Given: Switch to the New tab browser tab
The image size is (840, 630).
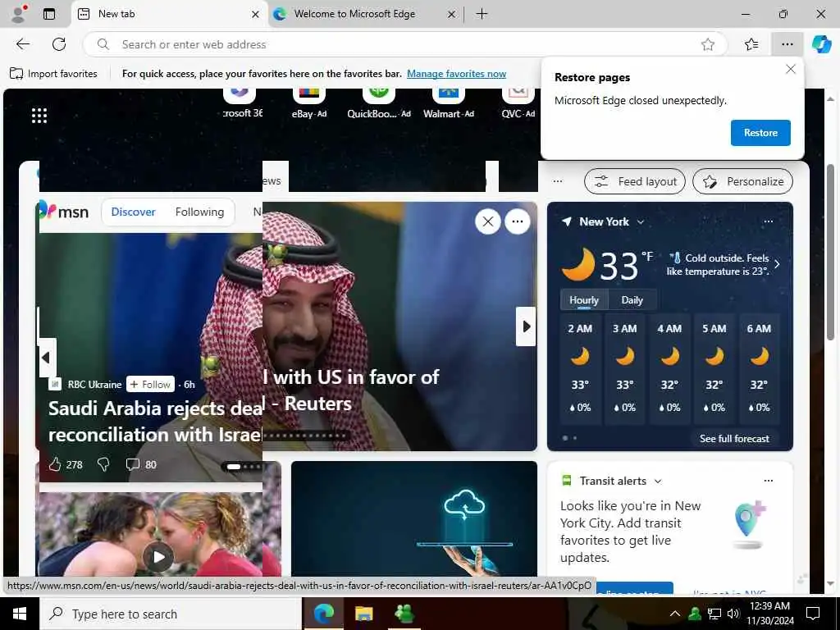Looking at the screenshot, I should [x=169, y=14].
